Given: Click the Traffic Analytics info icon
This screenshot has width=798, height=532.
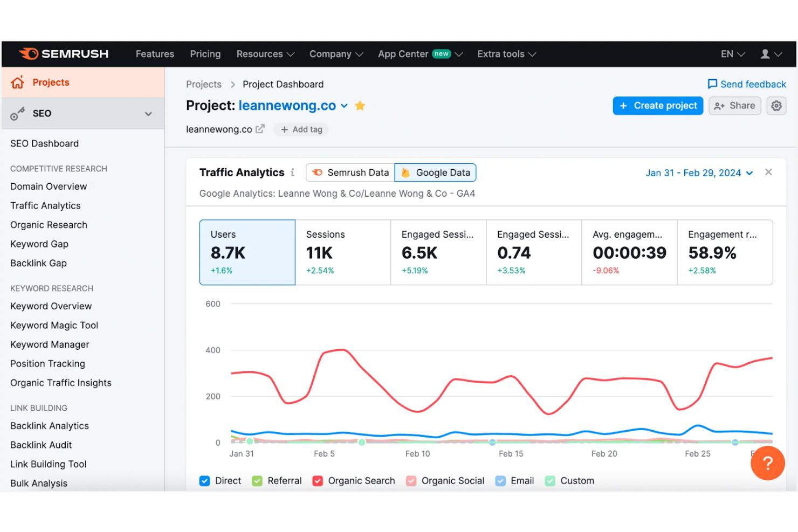Looking at the screenshot, I should [x=293, y=172].
